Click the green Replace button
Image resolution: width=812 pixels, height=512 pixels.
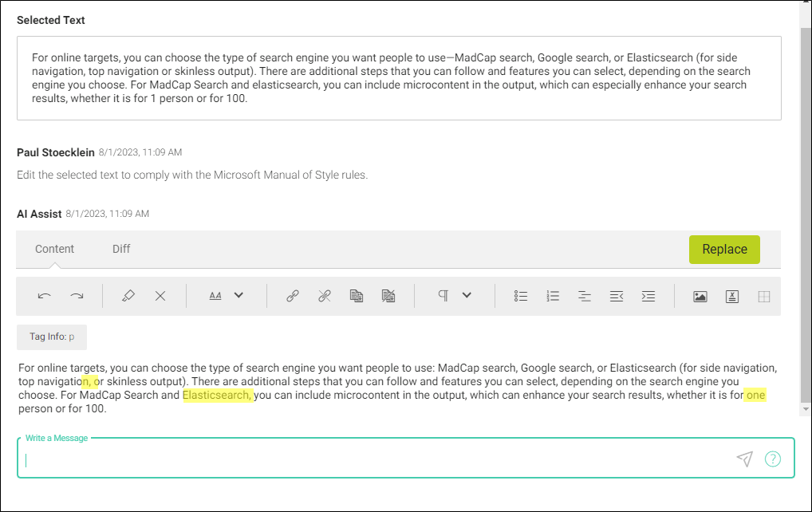724,250
